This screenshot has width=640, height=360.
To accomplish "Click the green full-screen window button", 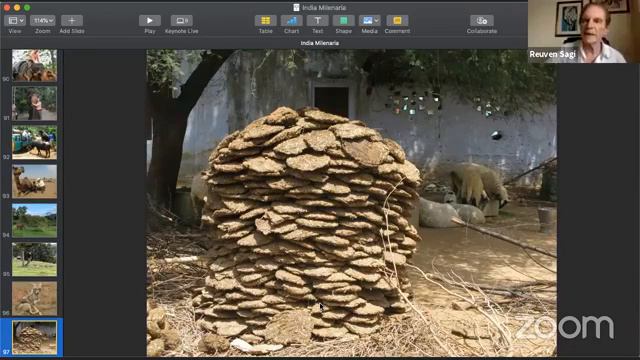I will tap(27, 8).
